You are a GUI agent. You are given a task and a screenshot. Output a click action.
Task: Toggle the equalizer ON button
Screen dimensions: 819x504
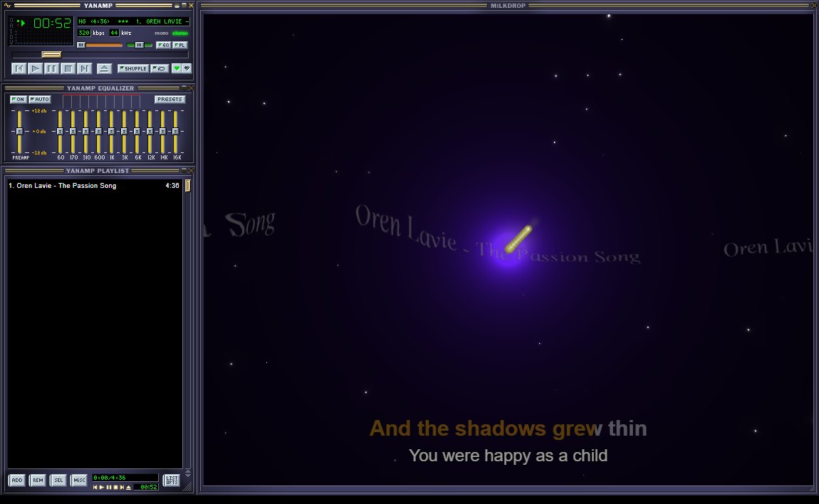[x=19, y=99]
